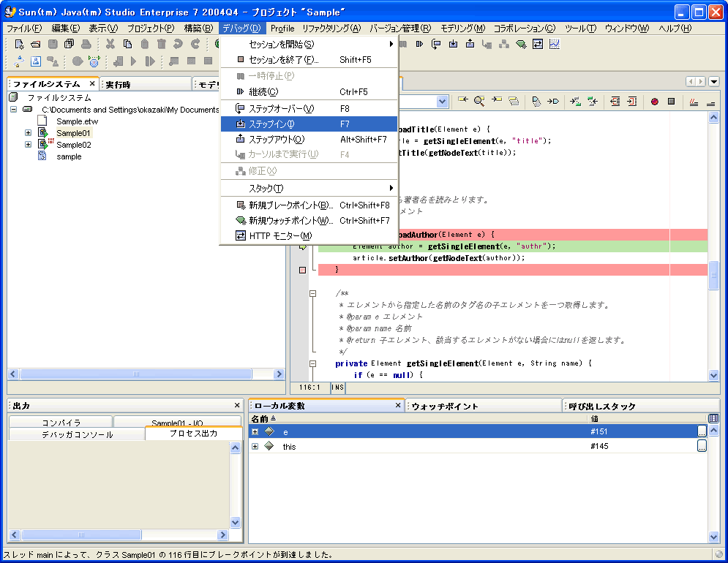Viewport: 728px width, 563px height.
Task: Click editor scrollbar down arrow
Action: [x=713, y=376]
